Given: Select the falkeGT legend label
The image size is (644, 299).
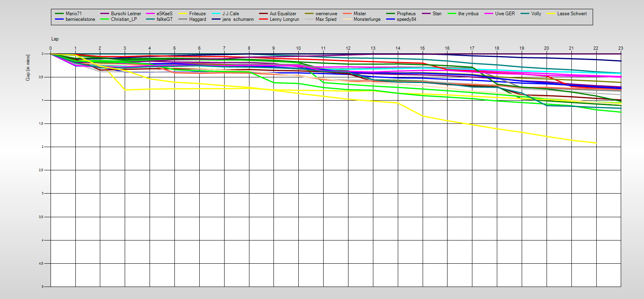Looking at the screenshot, I should point(164,19).
